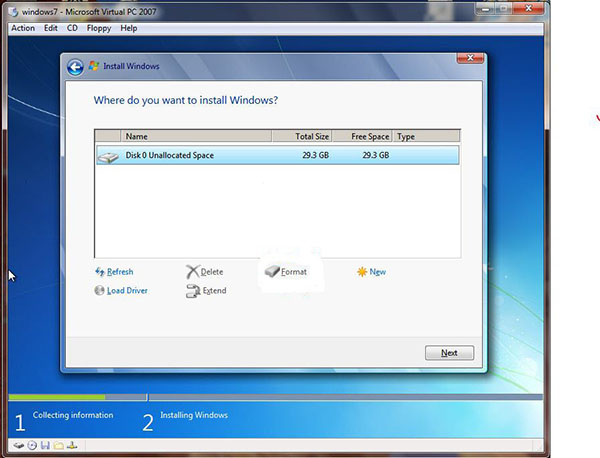Click the green setup progress bar
The width and height of the screenshot is (600, 458).
click(57, 397)
